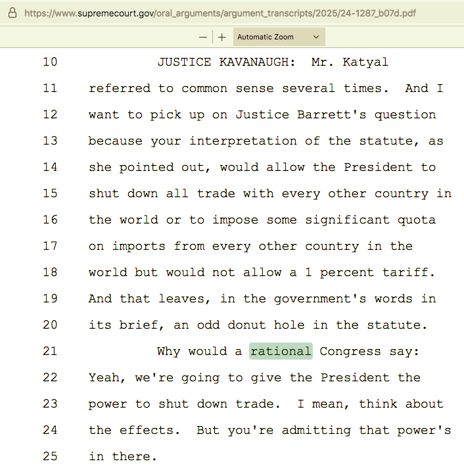The height and width of the screenshot is (476, 464).
Task: Click "I mean, think about" on line 23
Action: [370, 404]
